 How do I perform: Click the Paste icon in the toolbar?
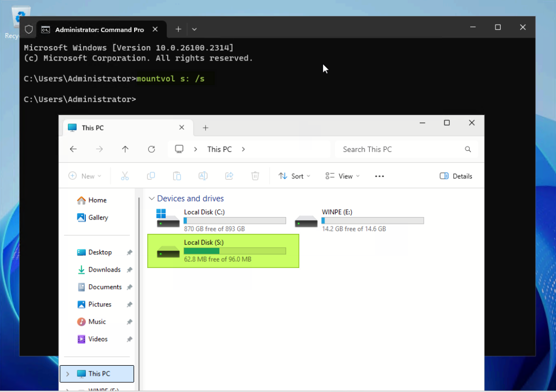[x=177, y=176]
